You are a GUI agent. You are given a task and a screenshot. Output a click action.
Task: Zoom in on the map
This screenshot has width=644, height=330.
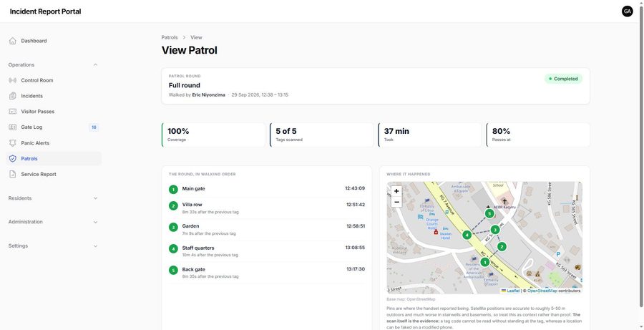(x=396, y=191)
